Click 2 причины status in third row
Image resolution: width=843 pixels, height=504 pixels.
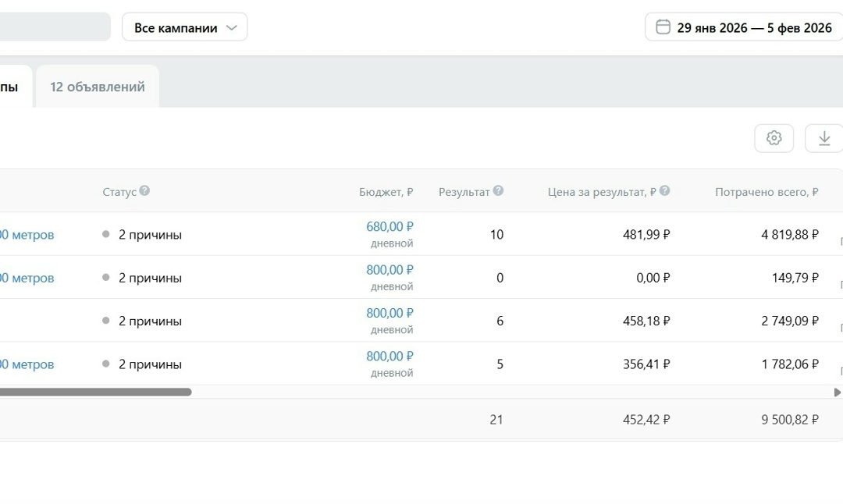pos(150,321)
